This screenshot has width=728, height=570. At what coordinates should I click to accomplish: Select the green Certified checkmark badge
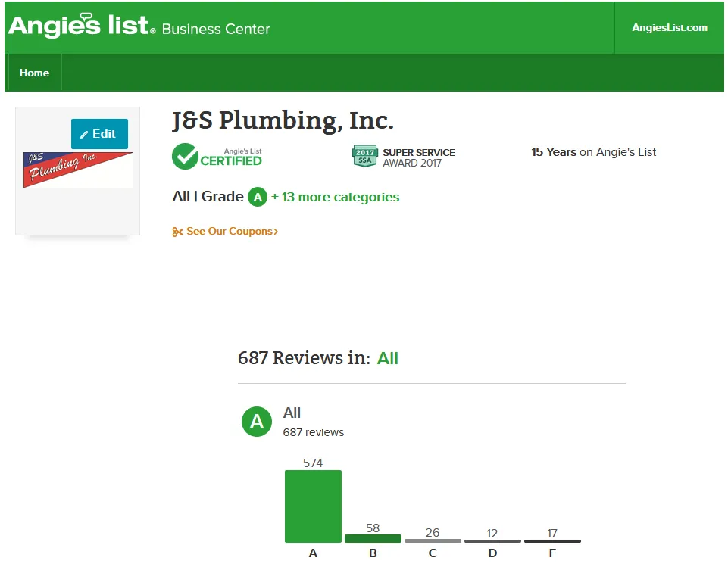click(185, 155)
